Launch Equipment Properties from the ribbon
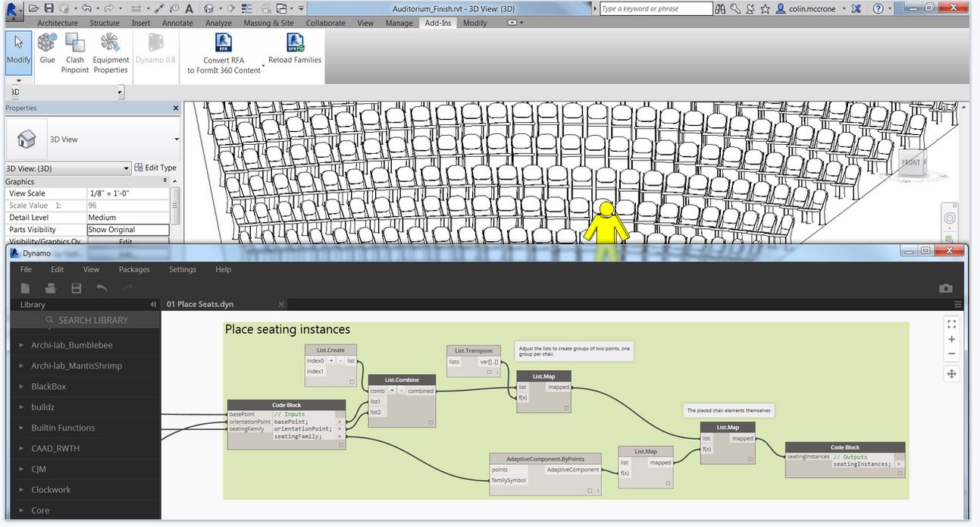Image resolution: width=980 pixels, height=527 pixels. pyautogui.click(x=111, y=49)
